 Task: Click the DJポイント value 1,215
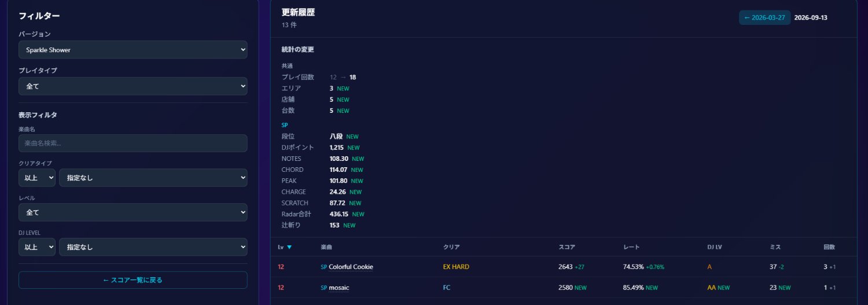coord(337,148)
